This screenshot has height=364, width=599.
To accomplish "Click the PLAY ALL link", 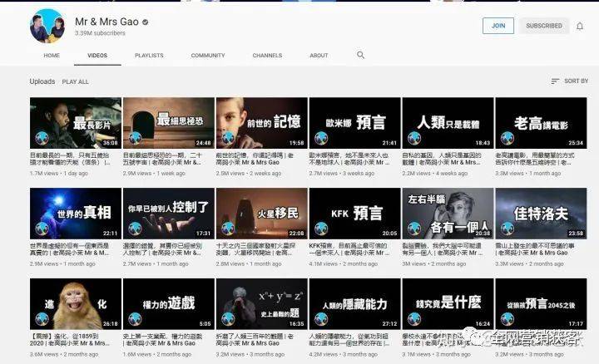I will click(x=75, y=81).
